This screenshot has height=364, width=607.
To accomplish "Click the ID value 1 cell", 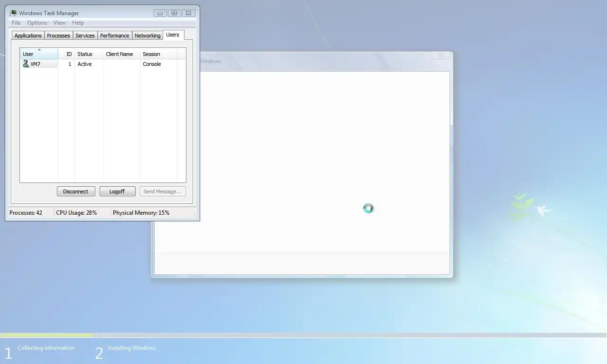I will 70,64.
